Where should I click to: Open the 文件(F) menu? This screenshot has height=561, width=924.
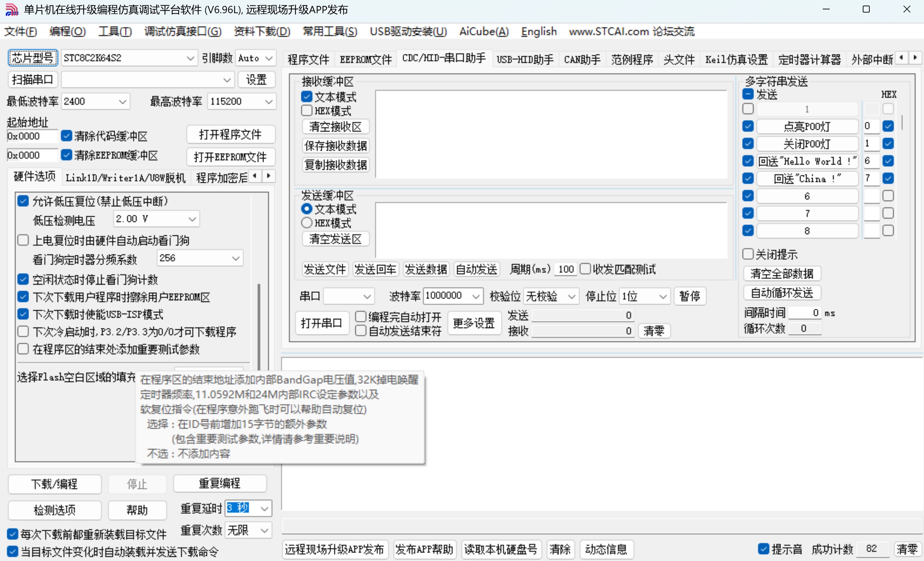click(x=21, y=32)
